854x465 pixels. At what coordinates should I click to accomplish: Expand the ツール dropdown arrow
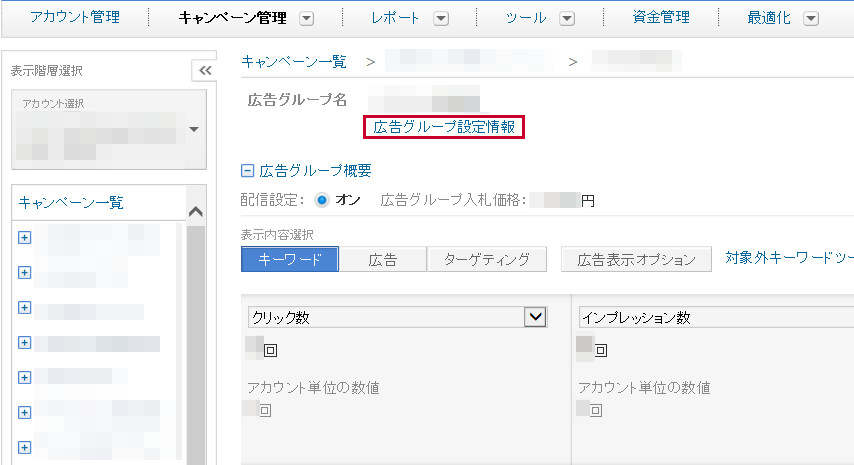(567, 19)
